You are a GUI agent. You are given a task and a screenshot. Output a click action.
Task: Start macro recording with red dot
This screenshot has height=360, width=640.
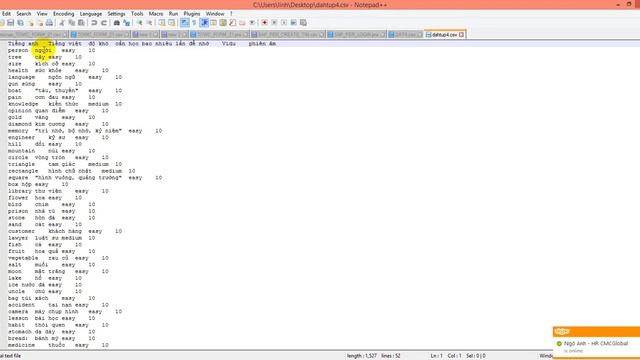coord(264,23)
